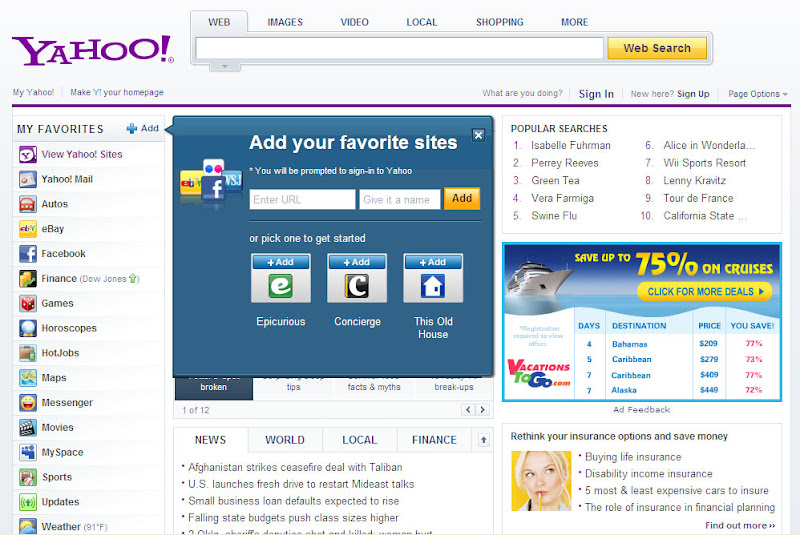Switch to the LOCAL news tab
The width and height of the screenshot is (800, 535).
360,440
